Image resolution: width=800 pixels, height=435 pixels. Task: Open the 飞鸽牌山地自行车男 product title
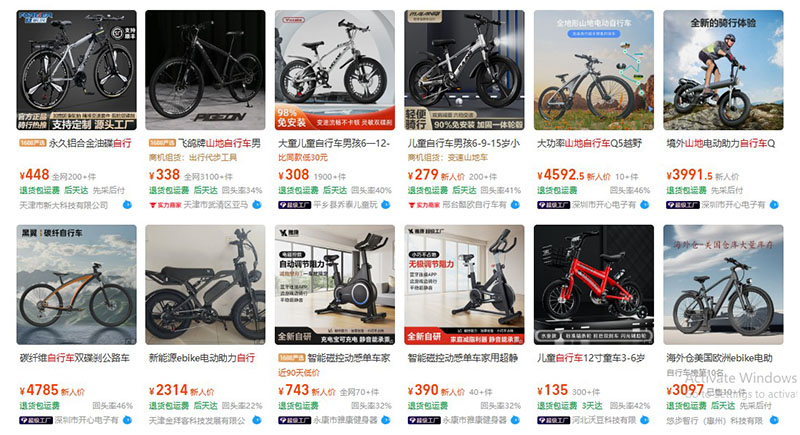pos(219,143)
